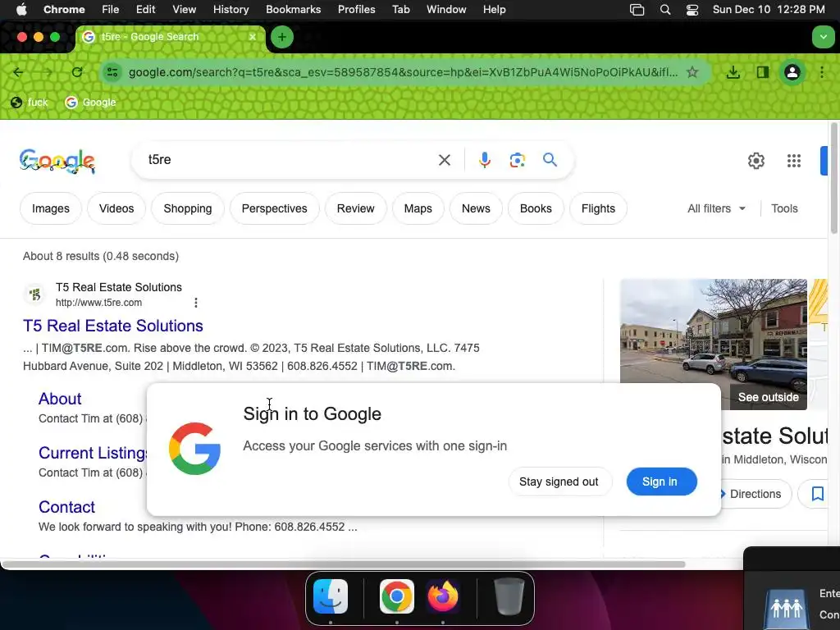840x630 pixels.
Task: Filter results by Videos
Action: [x=116, y=208]
